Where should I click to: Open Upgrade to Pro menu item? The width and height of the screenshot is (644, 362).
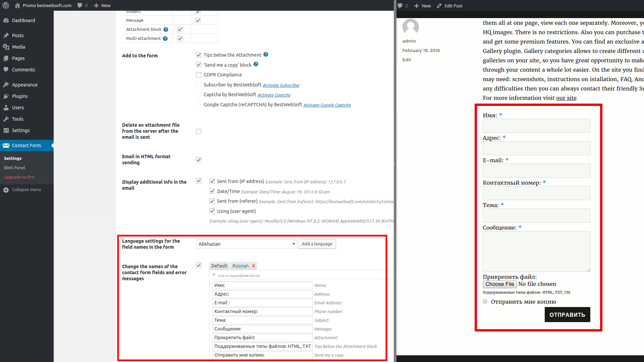point(19,177)
